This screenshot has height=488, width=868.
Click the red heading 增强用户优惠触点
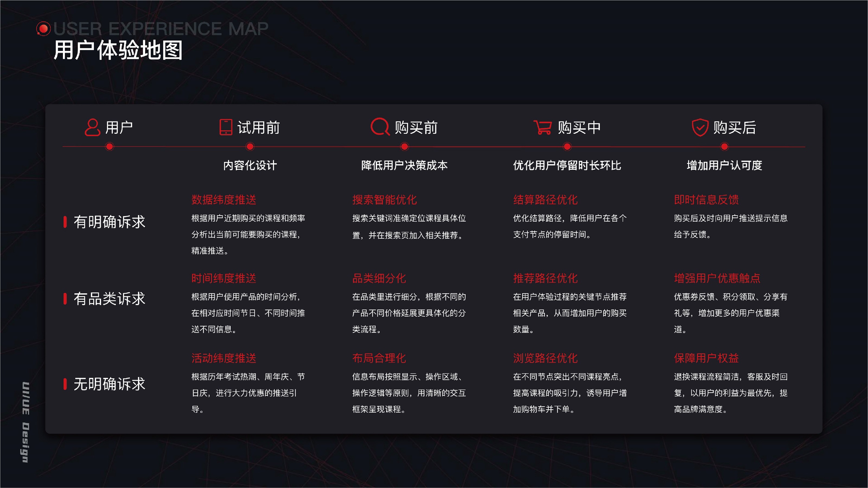(717, 278)
